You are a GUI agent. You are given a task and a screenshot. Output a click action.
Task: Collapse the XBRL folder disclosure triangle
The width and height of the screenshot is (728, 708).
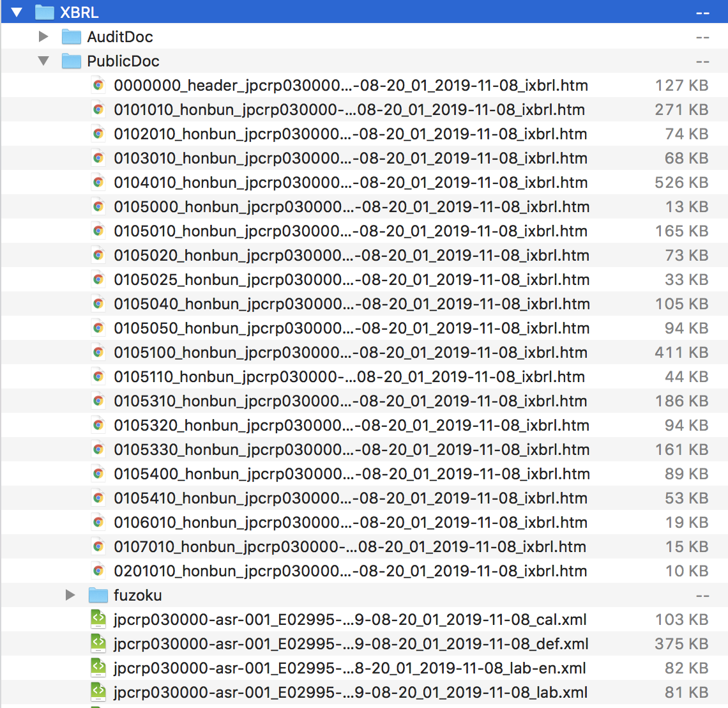(15, 12)
